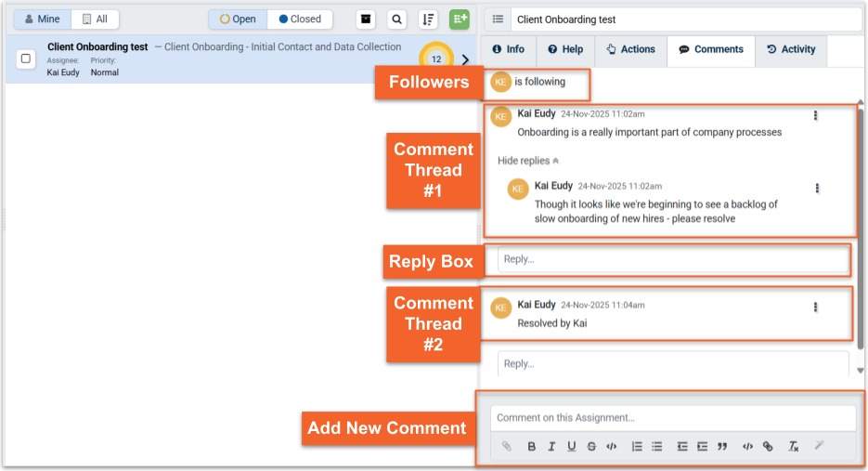The image size is (868, 471).
Task: Click the progress circle showing 12
Action: (436, 59)
